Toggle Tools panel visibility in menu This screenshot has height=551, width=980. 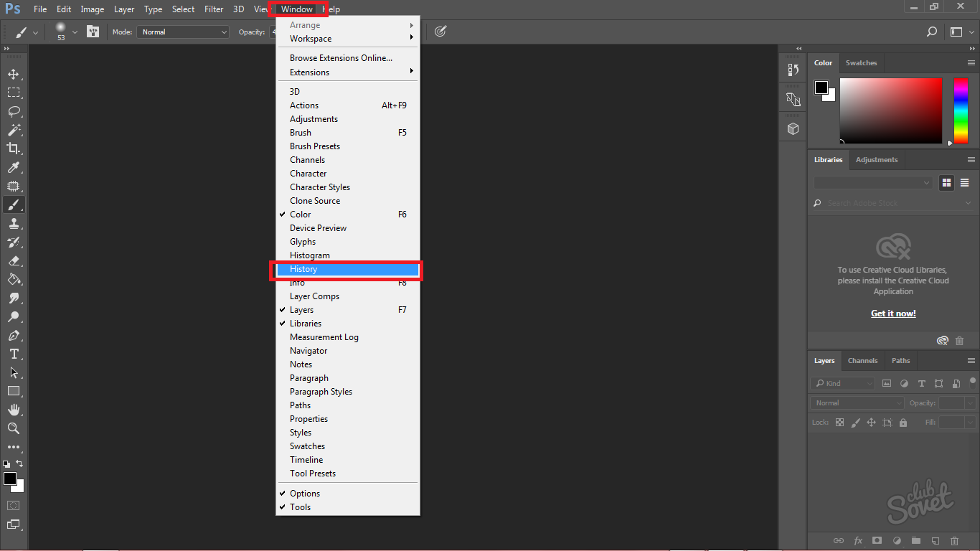tap(300, 507)
